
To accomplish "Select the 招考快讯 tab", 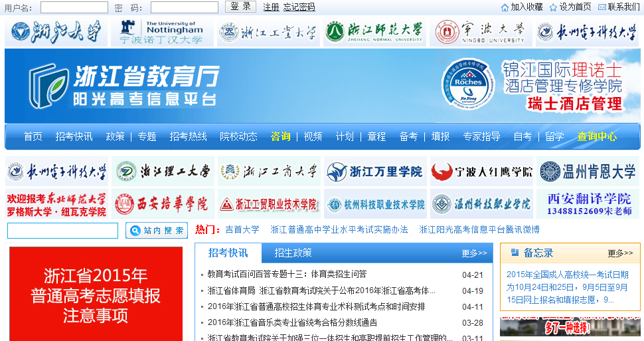I will (228, 253).
